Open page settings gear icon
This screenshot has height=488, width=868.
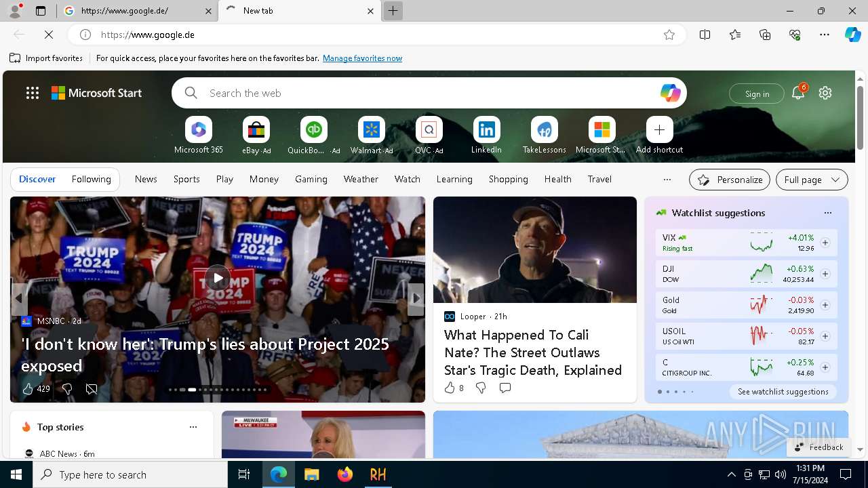point(825,93)
